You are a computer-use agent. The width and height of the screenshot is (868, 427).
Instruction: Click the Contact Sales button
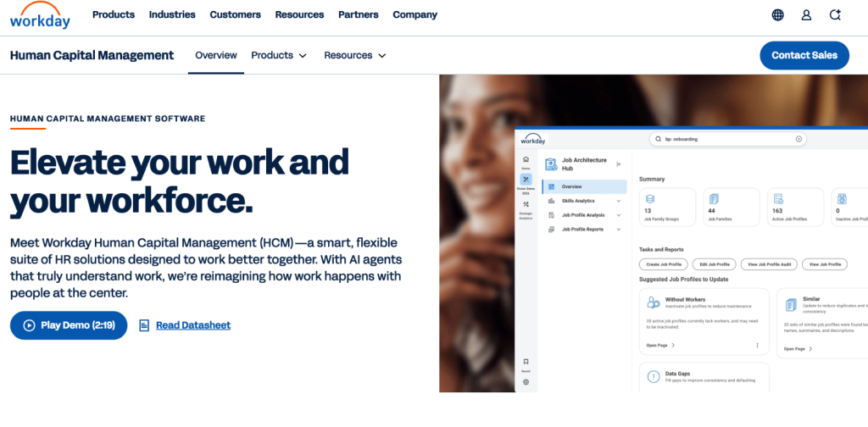point(804,55)
